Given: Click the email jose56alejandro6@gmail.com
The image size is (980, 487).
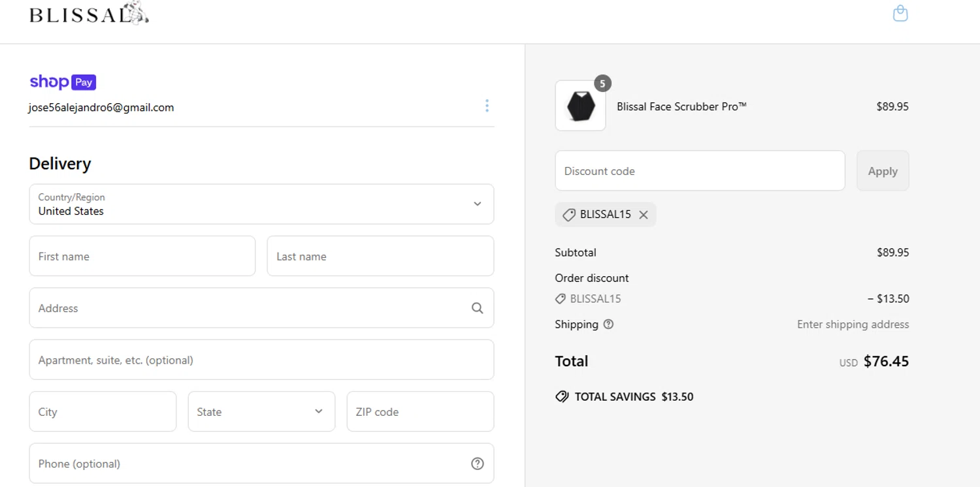Looking at the screenshot, I should pos(101,108).
